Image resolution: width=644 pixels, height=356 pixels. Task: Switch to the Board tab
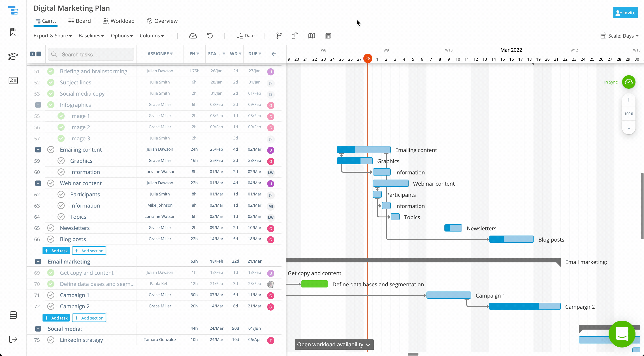[x=79, y=21]
